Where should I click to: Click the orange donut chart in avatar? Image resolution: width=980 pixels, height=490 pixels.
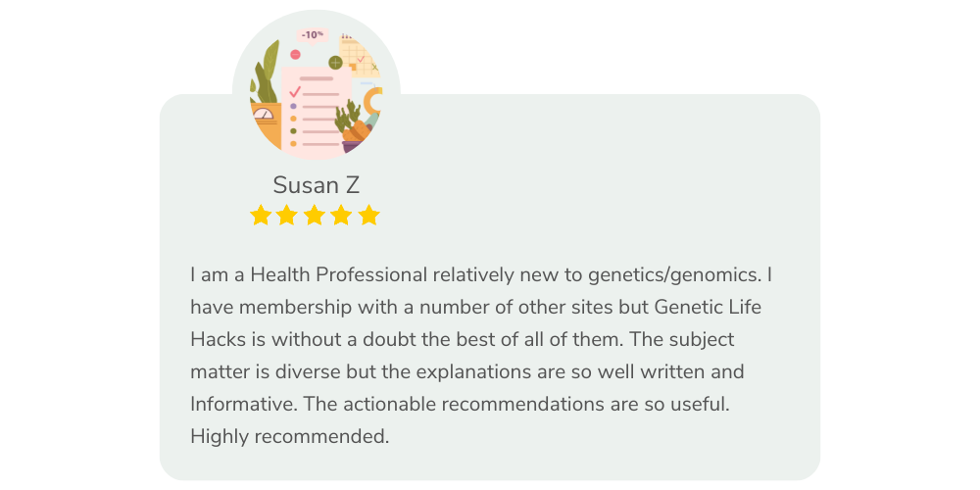coord(373,99)
